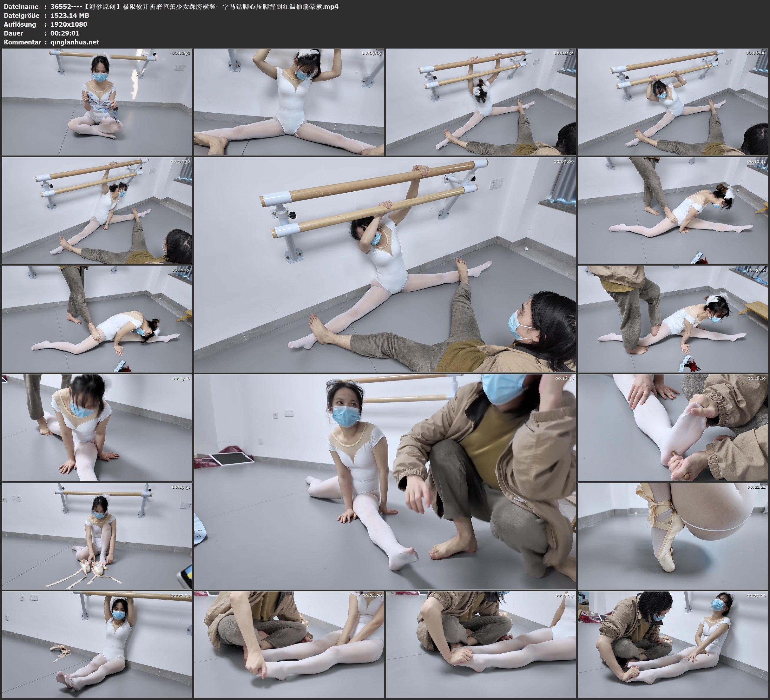Select the last frame at 00:27:29
This screenshot has height=700, width=770.
(x=673, y=644)
